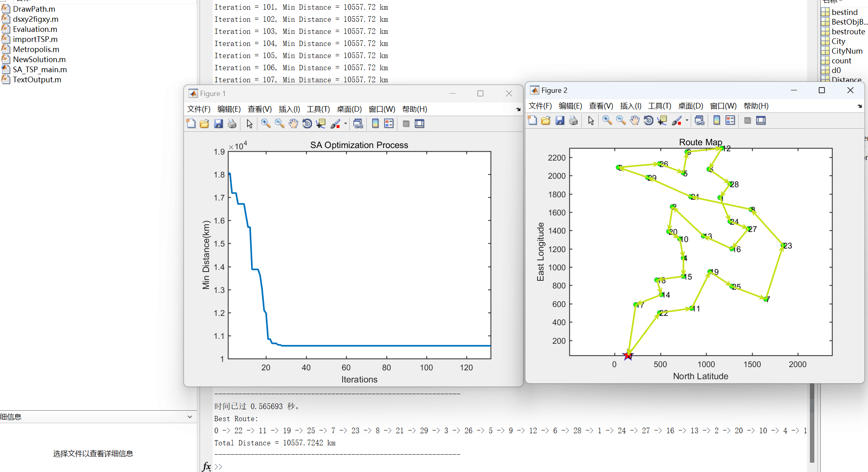
Task: Open Brush color dropdown arrow in Figure 2
Action: (x=687, y=121)
